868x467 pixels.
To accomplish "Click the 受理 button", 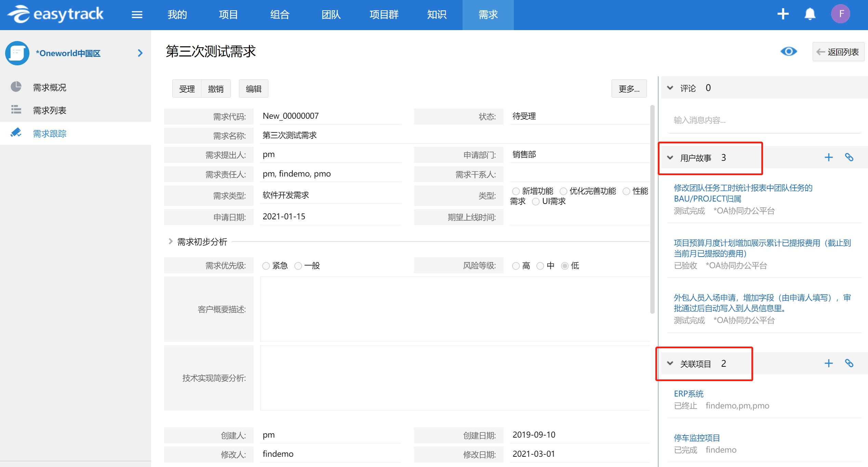I will tap(187, 89).
